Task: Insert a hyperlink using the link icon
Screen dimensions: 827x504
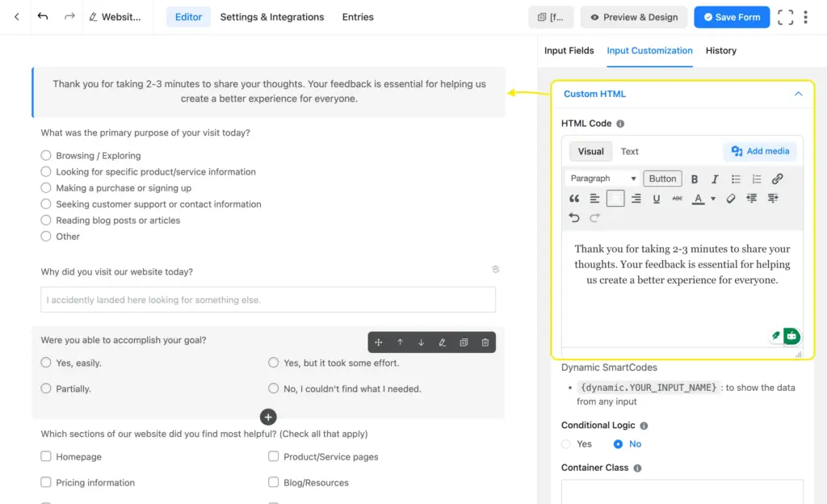Action: 777,178
